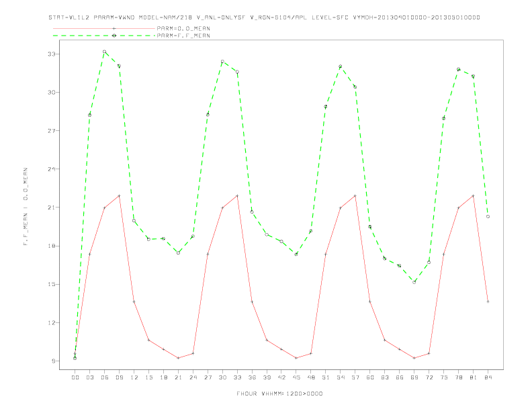Click the x-axis hour label 48
532x411 pixels.
pyautogui.click(x=311, y=377)
